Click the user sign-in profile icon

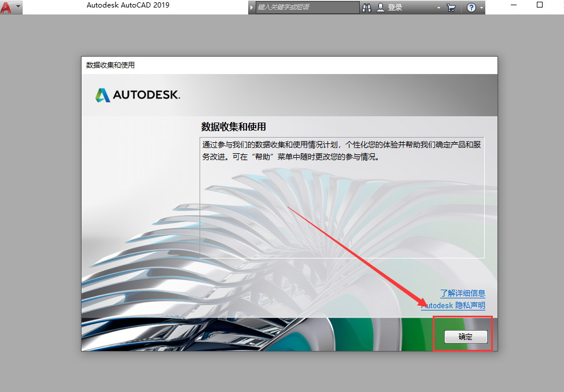click(x=381, y=8)
